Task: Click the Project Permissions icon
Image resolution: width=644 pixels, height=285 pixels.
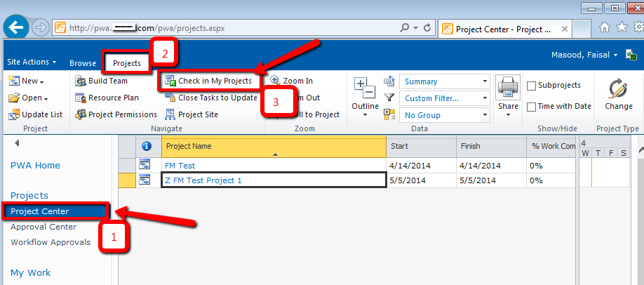Action: 81,114
